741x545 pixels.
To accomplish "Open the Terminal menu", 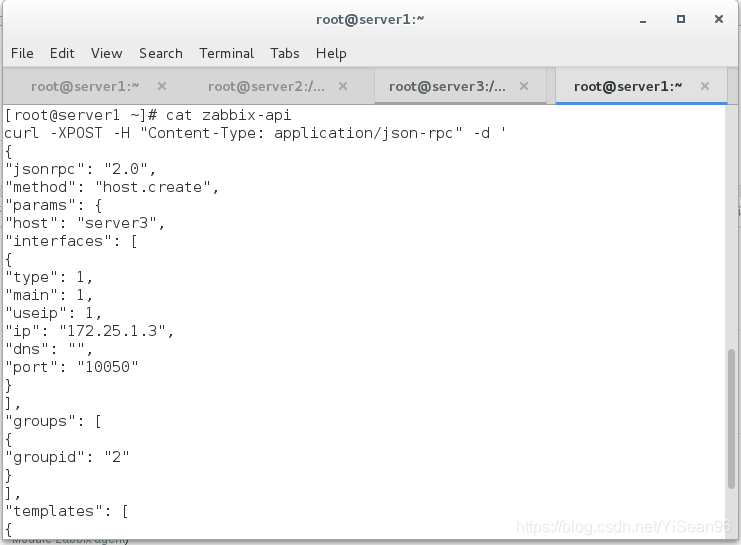I will 226,53.
